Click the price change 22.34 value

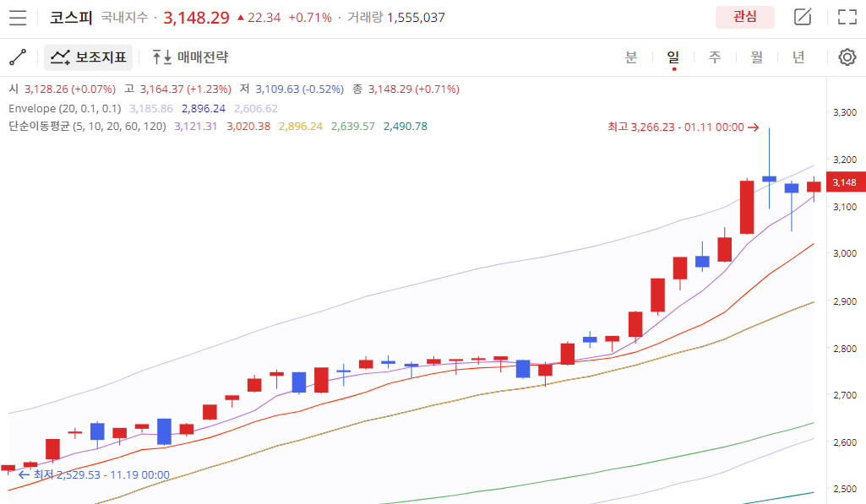[264, 18]
